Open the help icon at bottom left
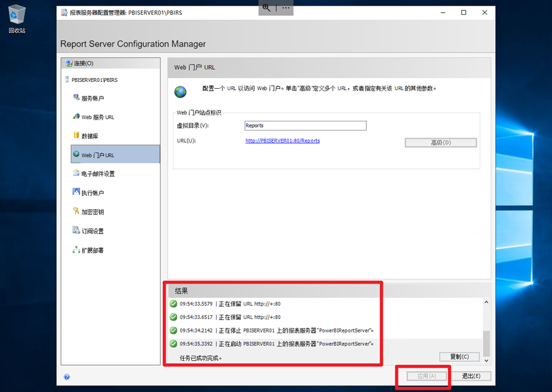552x392 pixels. coord(67,377)
